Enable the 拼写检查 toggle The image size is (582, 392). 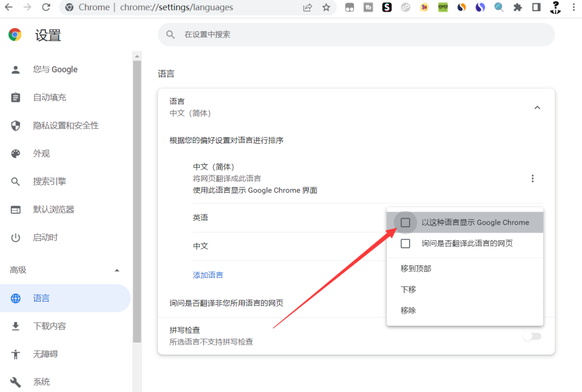pyautogui.click(x=532, y=336)
